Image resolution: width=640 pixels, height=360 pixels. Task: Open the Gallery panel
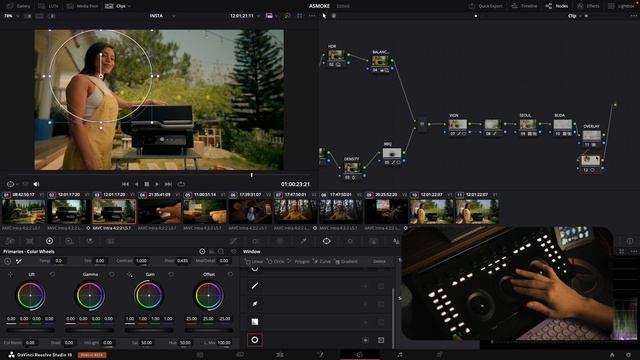(19, 6)
